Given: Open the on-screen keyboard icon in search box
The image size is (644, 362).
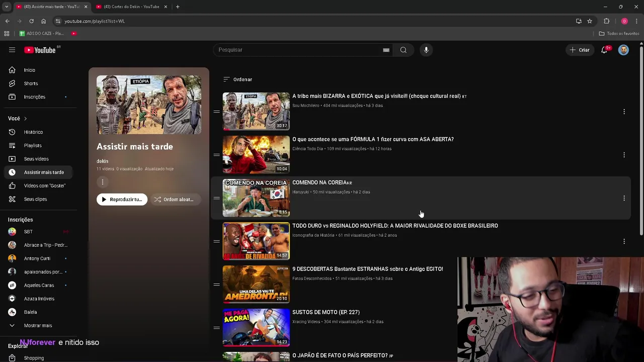Looking at the screenshot, I should point(386,50).
